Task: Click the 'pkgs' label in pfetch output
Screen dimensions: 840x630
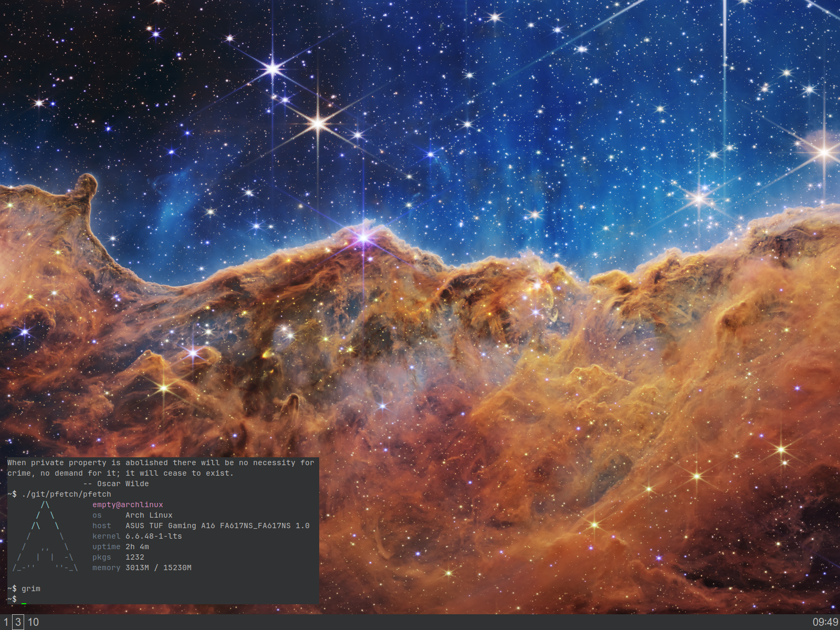Action: [x=102, y=558]
